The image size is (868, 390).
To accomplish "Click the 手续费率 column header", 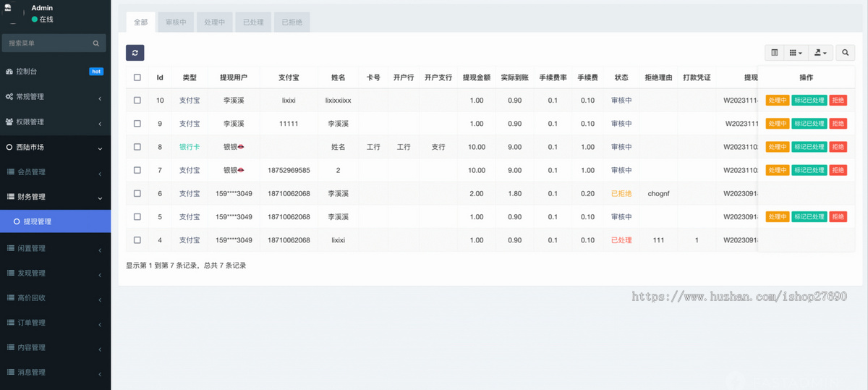I will pos(553,77).
